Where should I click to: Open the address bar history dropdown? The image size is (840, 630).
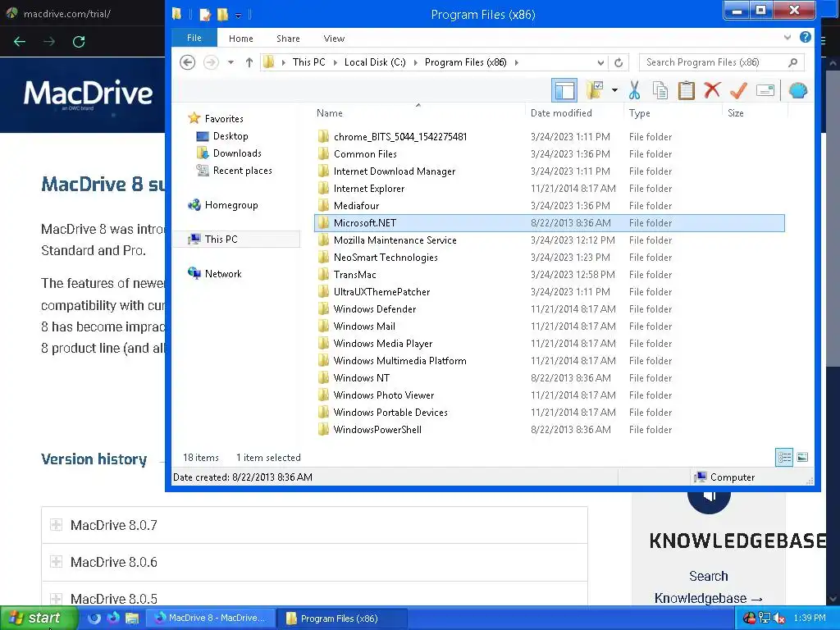(x=600, y=62)
